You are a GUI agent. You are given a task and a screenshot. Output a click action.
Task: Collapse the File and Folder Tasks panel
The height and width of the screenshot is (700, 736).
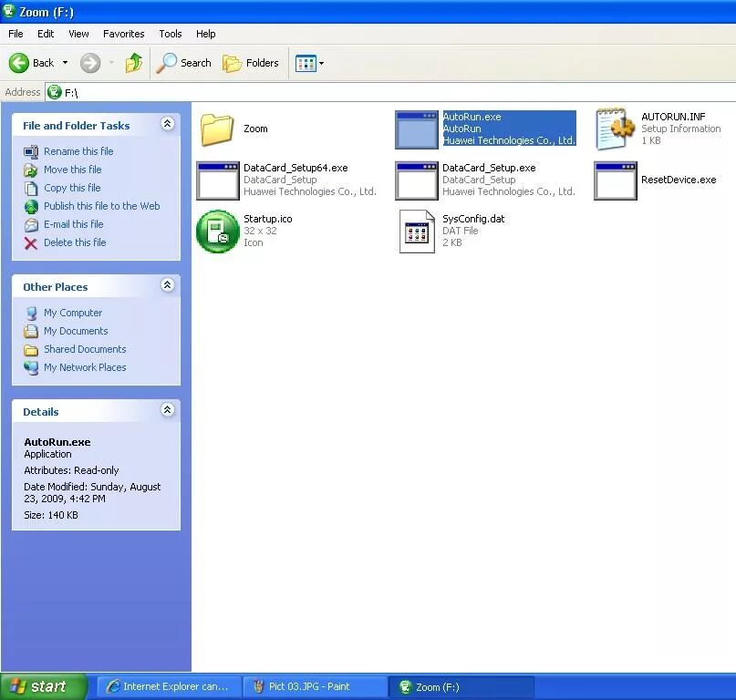[168, 124]
